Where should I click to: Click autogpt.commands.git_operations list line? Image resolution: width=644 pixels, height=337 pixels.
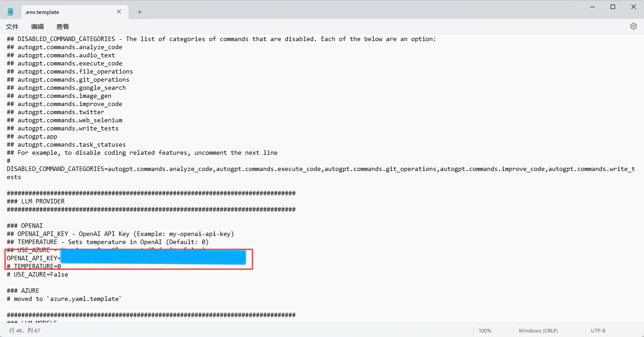click(68, 79)
